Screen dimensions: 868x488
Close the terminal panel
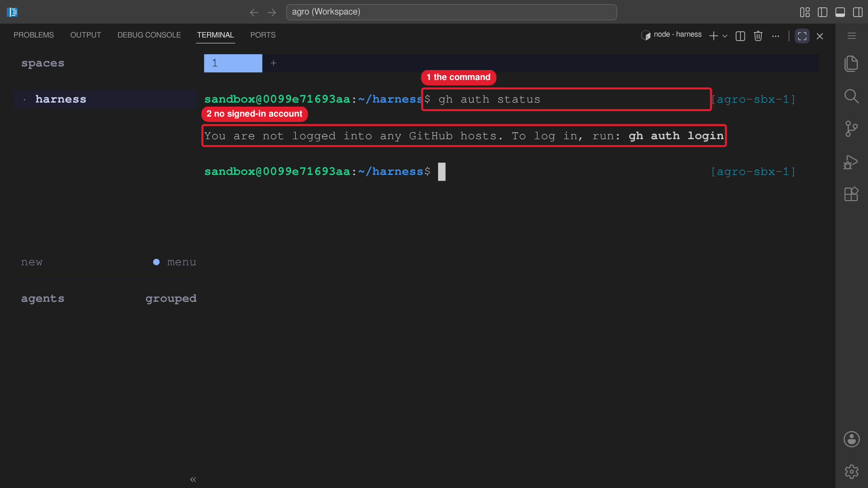pos(820,36)
